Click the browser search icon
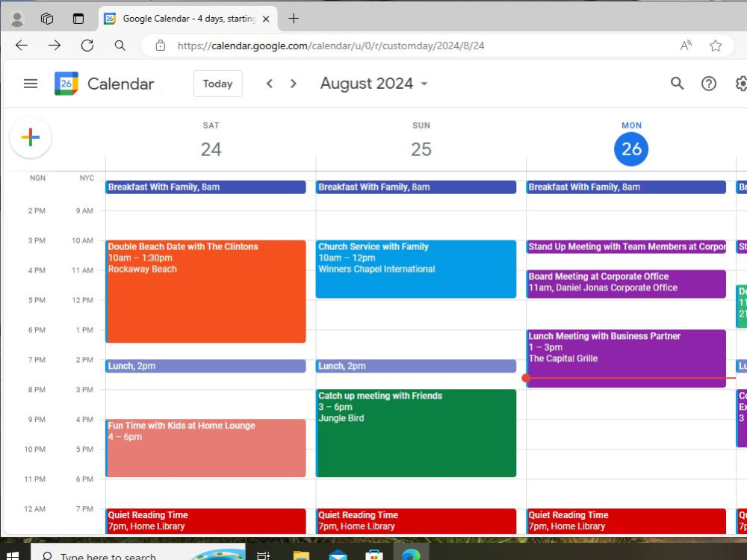 point(120,46)
